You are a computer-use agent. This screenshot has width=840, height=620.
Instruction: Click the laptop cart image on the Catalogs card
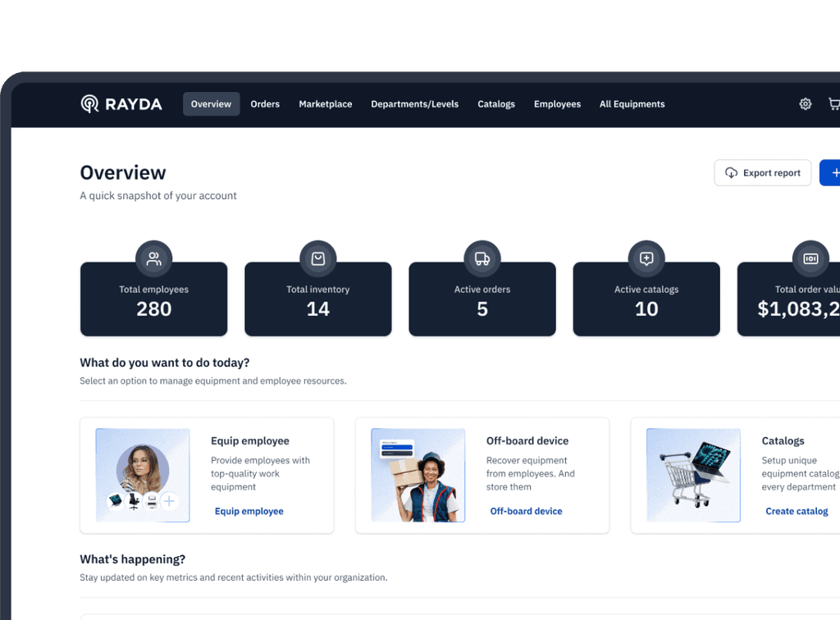coord(693,476)
